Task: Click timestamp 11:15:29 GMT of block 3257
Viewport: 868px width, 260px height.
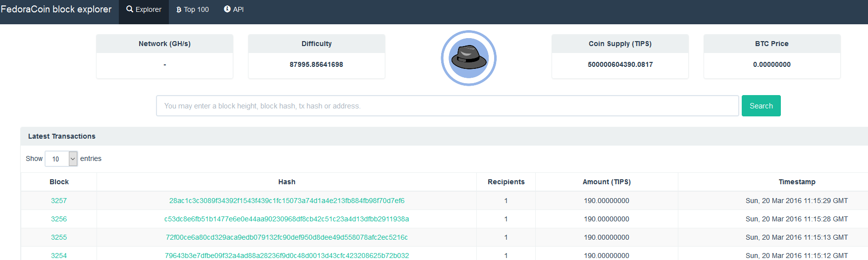Action: point(797,201)
